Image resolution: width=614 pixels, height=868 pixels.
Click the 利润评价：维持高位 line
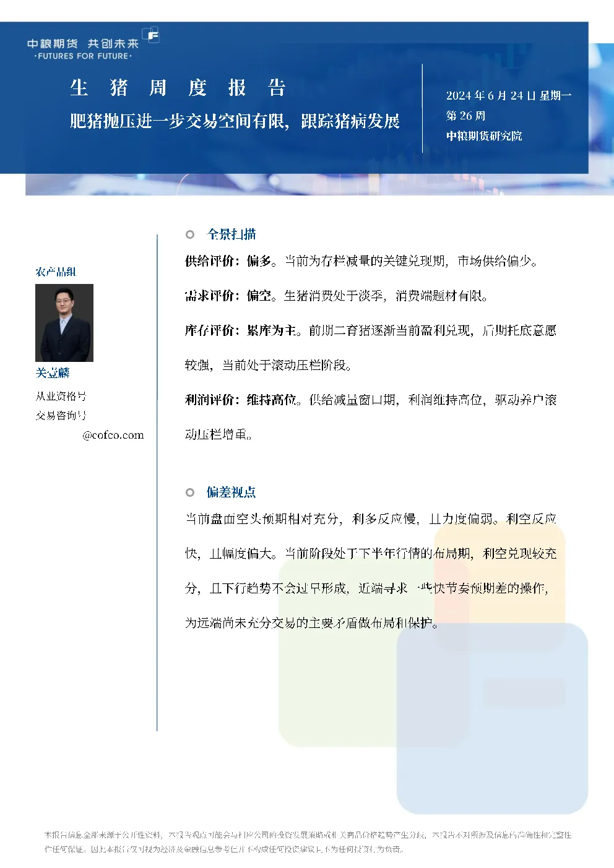[x=371, y=400]
